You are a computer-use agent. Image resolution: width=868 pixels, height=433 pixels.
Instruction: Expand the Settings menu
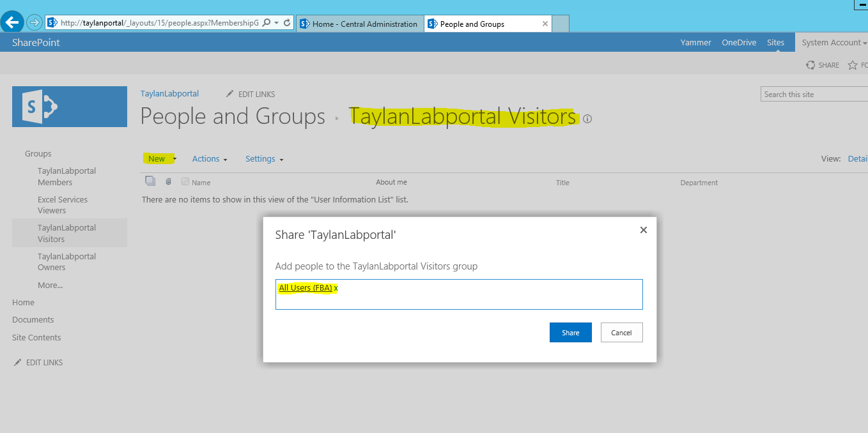(264, 159)
